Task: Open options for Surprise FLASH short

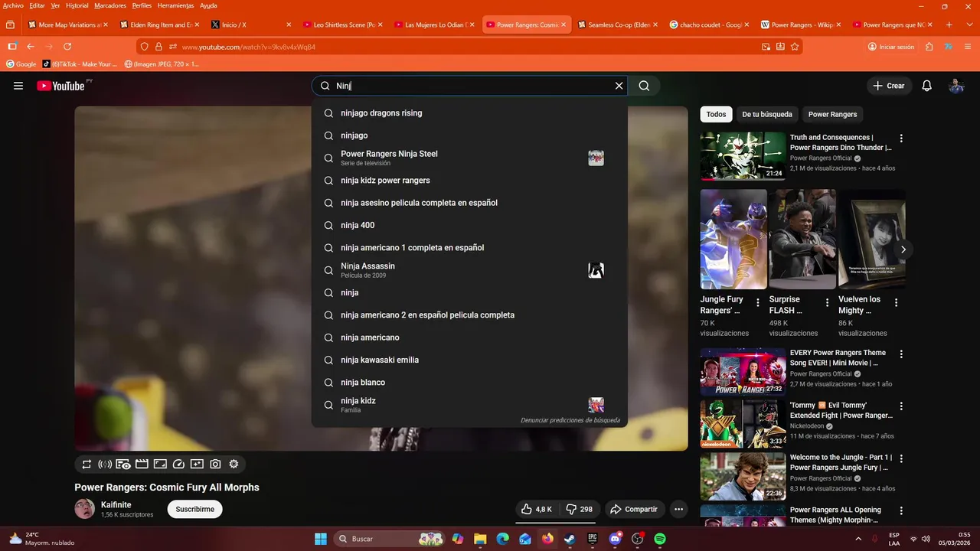Action: click(x=827, y=303)
